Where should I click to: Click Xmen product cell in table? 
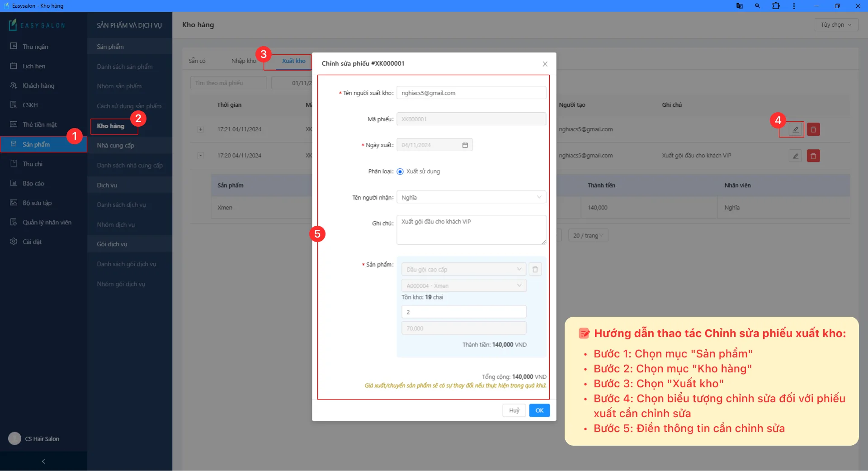225,208
